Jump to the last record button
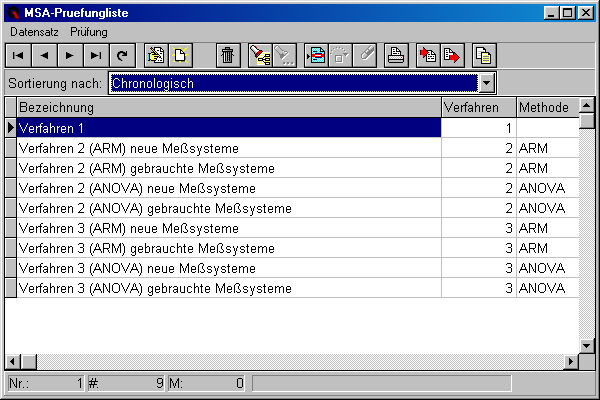Image resolution: width=600 pixels, height=400 pixels. click(95, 56)
